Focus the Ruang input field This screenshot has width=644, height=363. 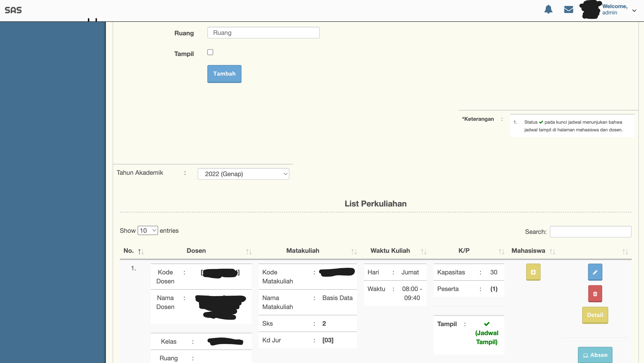point(263,33)
